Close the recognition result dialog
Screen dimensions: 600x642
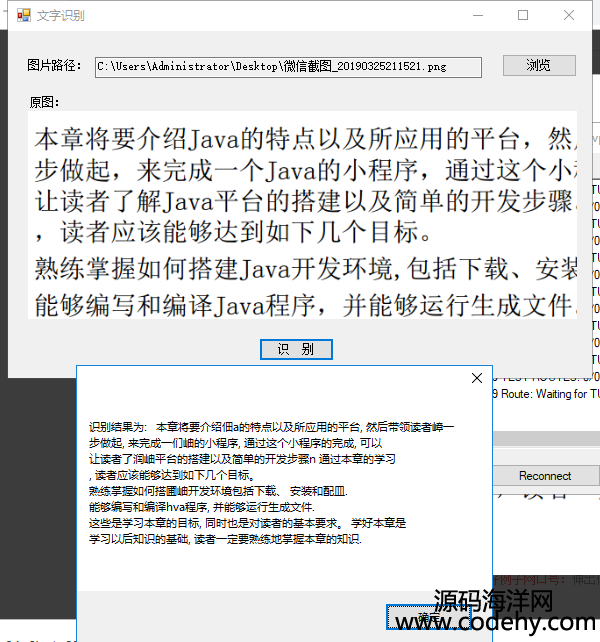[x=477, y=378]
